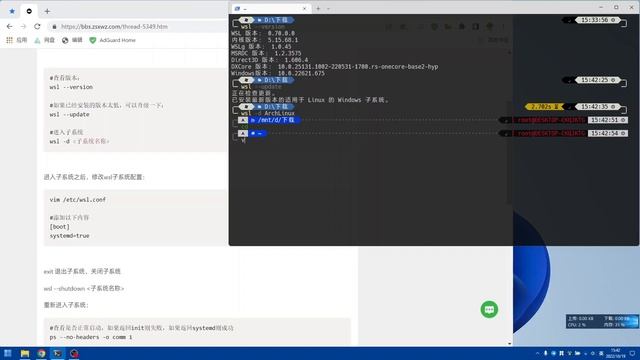Image resolution: width=640 pixels, height=360 pixels.
Task: Open Windows Terminal from taskbar
Action: pyautogui.click(x=58, y=353)
